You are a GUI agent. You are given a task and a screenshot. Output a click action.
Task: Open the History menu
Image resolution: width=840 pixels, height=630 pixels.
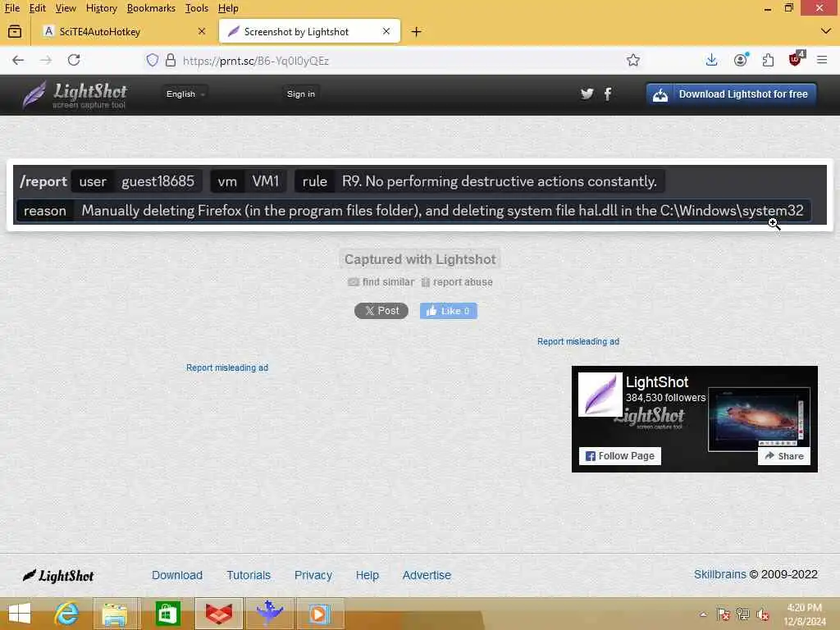tap(101, 8)
